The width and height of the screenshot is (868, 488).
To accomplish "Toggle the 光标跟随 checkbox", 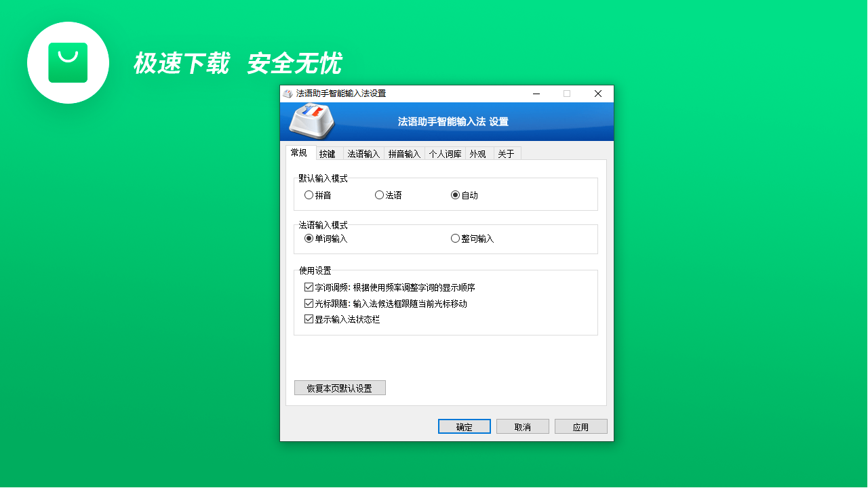I will (x=308, y=303).
